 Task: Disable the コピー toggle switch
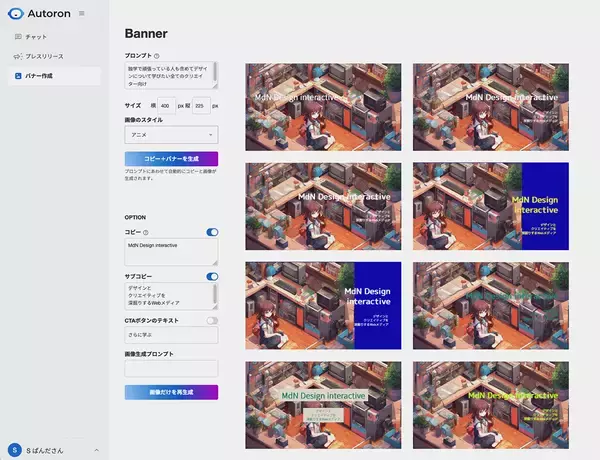tap(212, 232)
